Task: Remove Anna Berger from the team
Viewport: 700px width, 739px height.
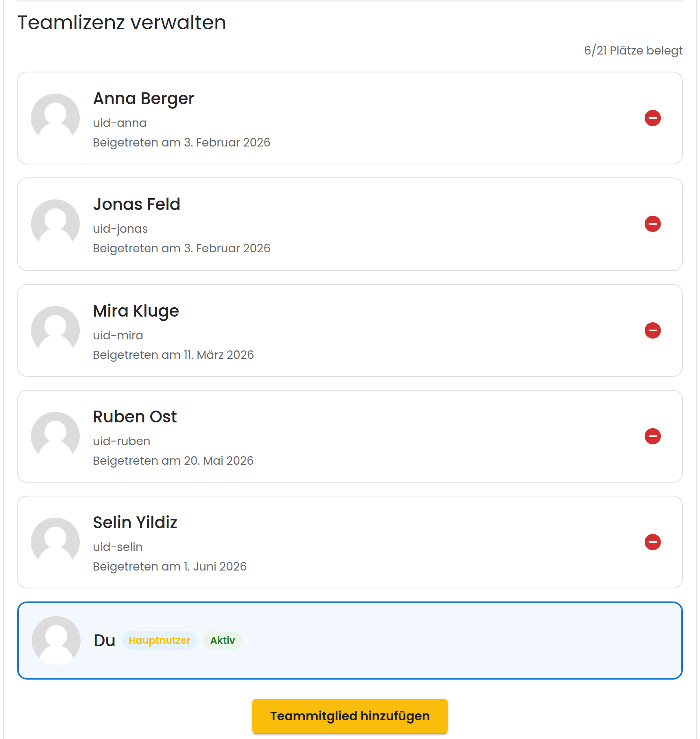Action: pyautogui.click(x=652, y=118)
